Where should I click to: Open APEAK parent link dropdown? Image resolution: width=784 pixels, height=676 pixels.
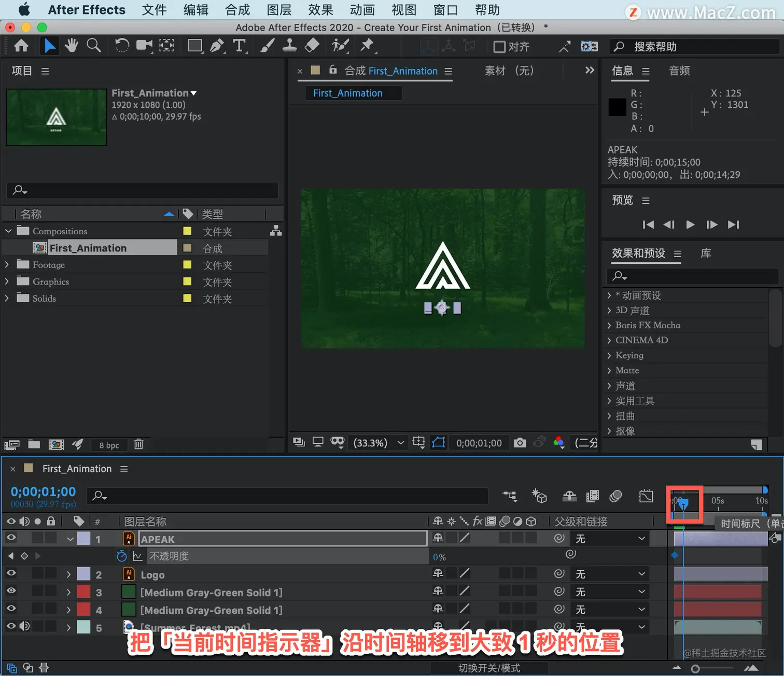(610, 539)
